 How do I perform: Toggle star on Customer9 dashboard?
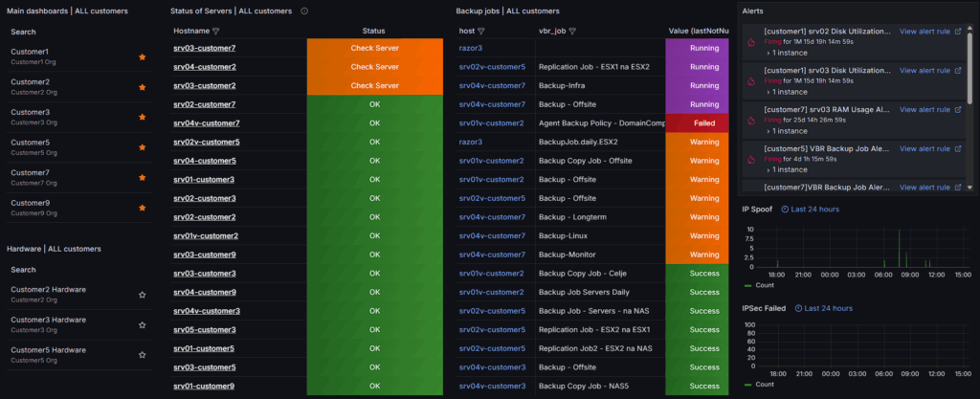coord(143,208)
